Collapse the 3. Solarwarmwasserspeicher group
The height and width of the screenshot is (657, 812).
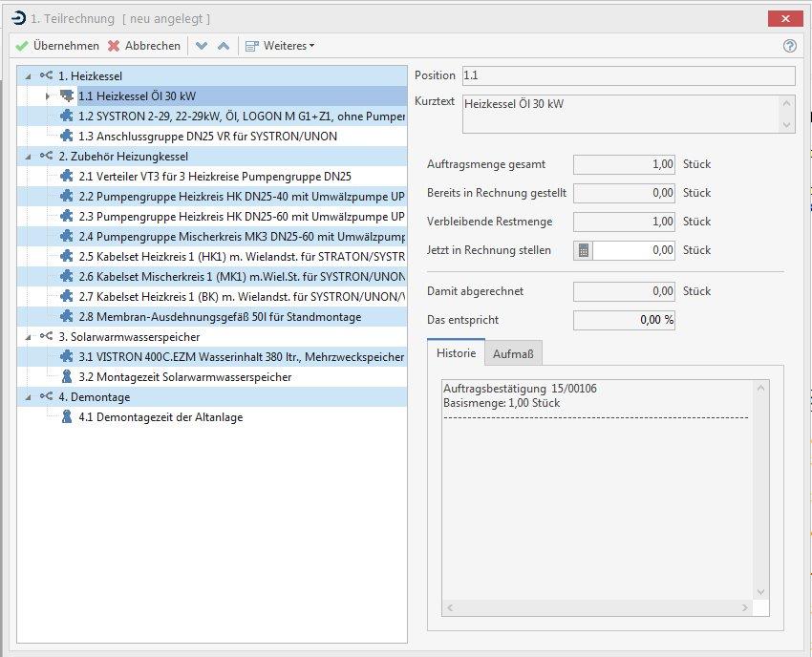coord(28,337)
